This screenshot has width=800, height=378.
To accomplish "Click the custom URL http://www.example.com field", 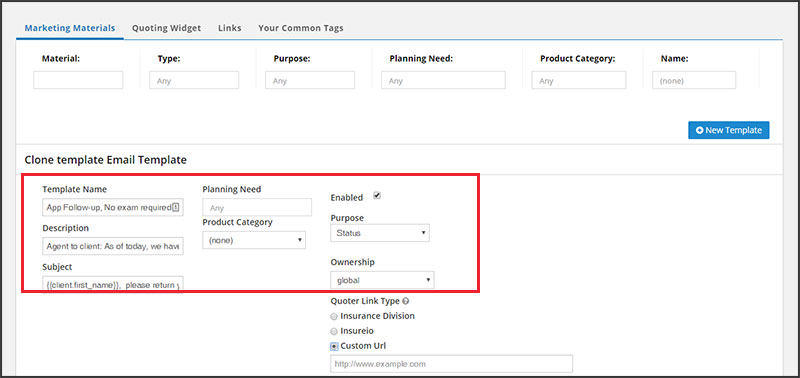I will 452,364.
